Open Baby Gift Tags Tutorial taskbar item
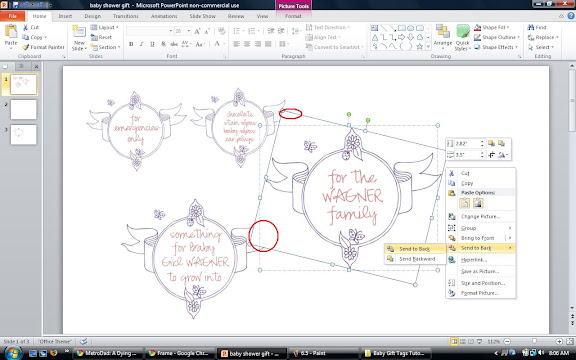Screen dimensions: 576x360 coord(396,353)
